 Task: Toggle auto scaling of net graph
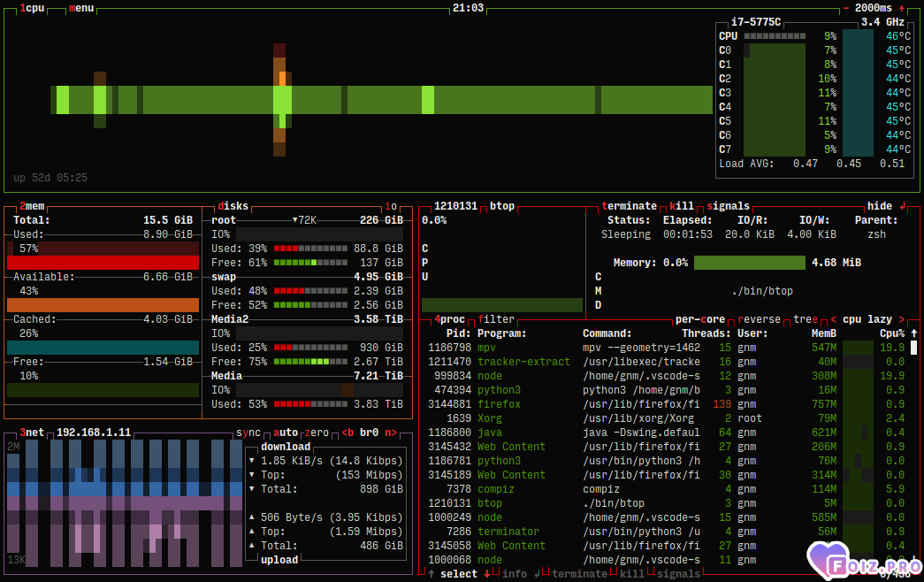[x=286, y=433]
